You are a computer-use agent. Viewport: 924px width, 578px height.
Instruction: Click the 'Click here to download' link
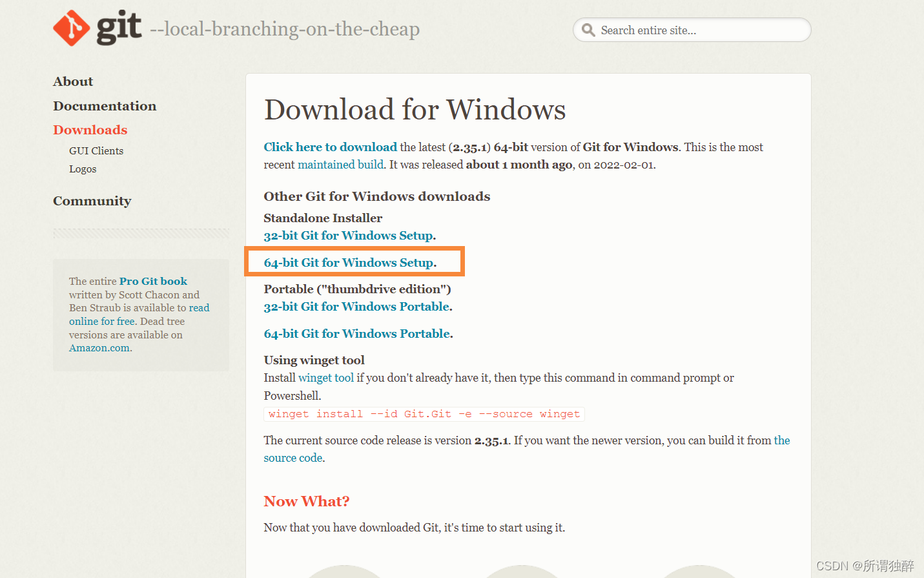click(x=331, y=147)
